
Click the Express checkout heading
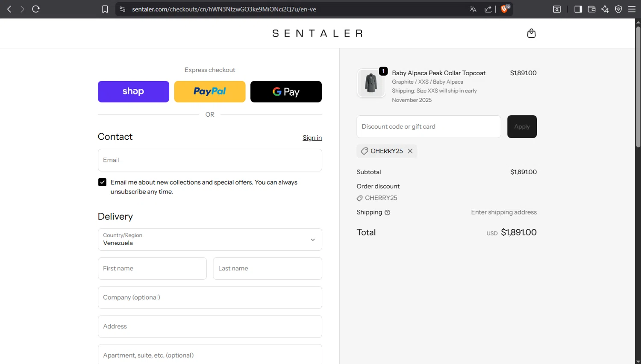[210, 70]
